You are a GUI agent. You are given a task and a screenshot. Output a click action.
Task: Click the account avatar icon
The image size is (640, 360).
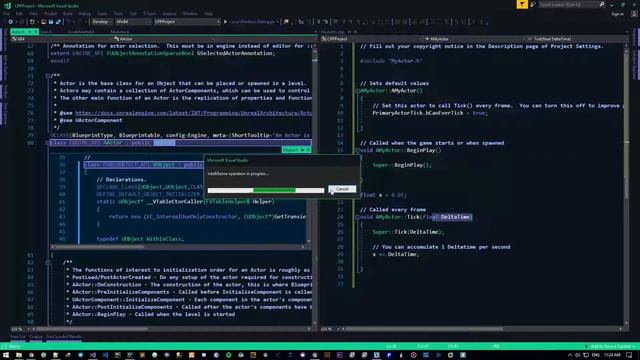tap(634, 14)
